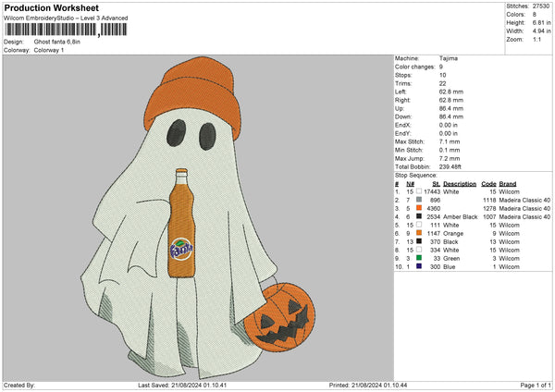Click the 'Code' column header
Screen dimensions: 555x392
click(x=488, y=184)
